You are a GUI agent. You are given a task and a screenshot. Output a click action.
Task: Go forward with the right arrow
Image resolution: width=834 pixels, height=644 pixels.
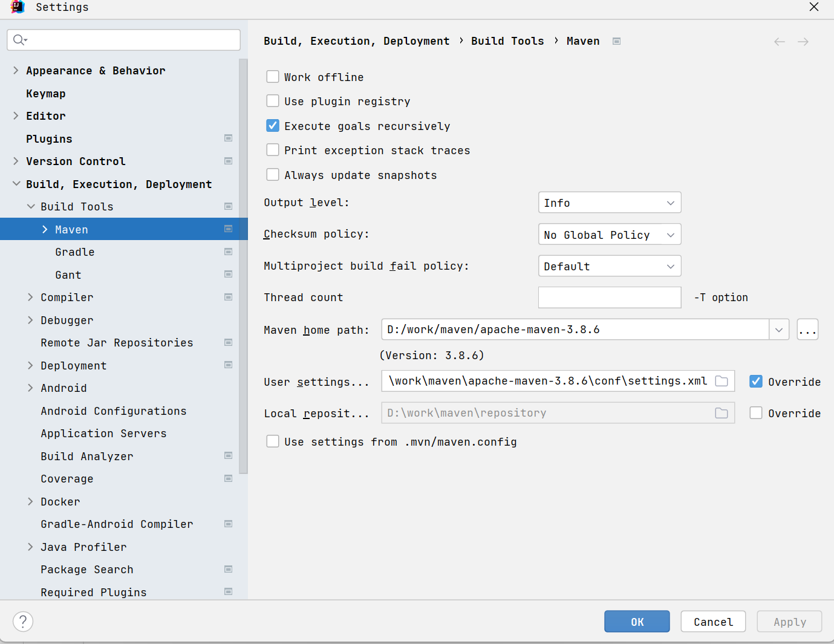(x=803, y=42)
